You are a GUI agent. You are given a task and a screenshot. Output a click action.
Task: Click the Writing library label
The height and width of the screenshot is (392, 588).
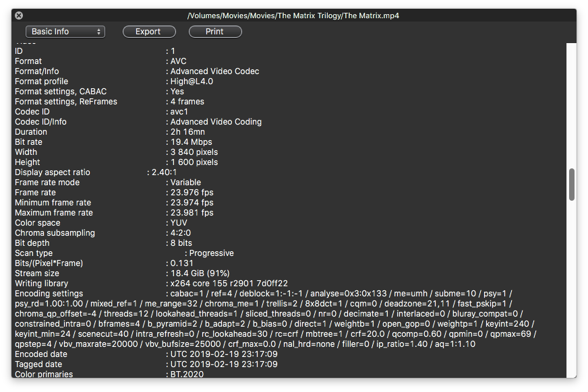(x=42, y=284)
